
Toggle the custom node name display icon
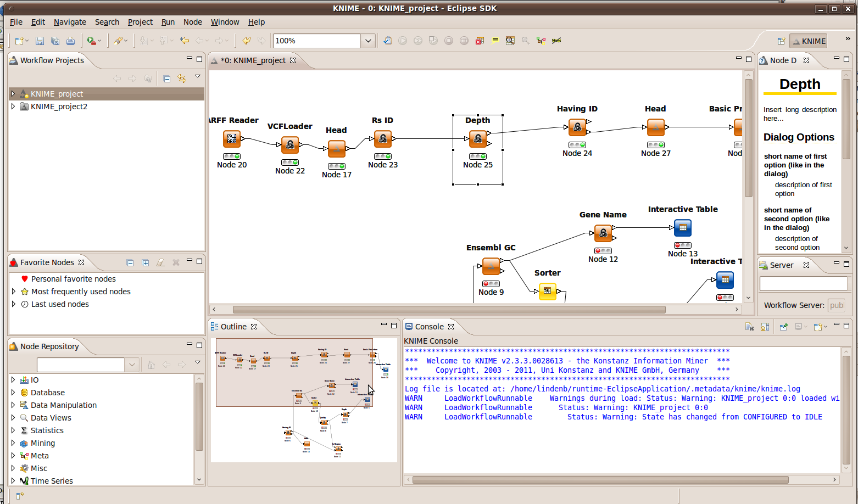(556, 41)
